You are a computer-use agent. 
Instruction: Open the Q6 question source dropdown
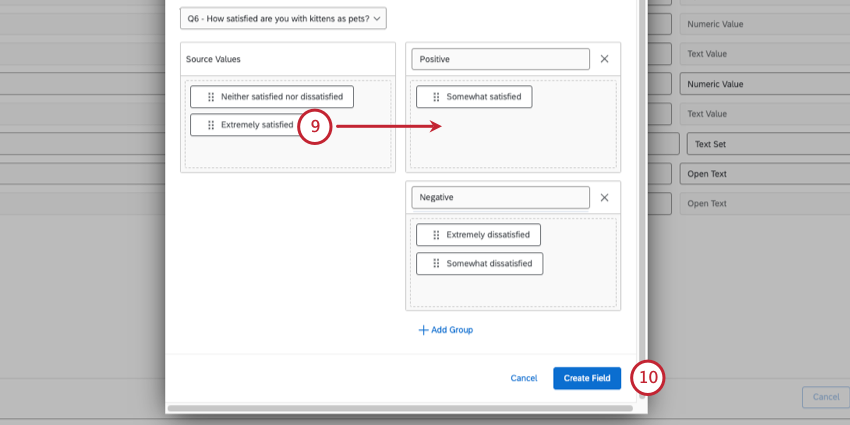coord(284,18)
